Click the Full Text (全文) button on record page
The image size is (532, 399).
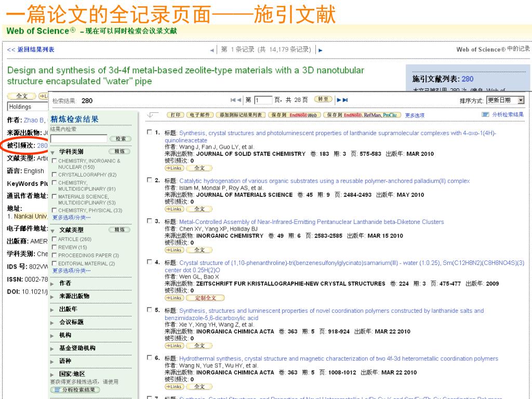[22, 96]
